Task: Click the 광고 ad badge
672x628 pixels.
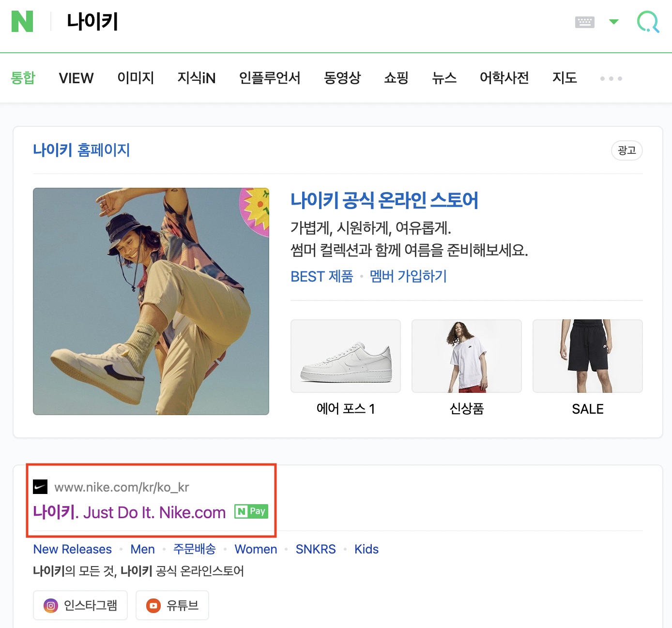Action: pos(627,150)
